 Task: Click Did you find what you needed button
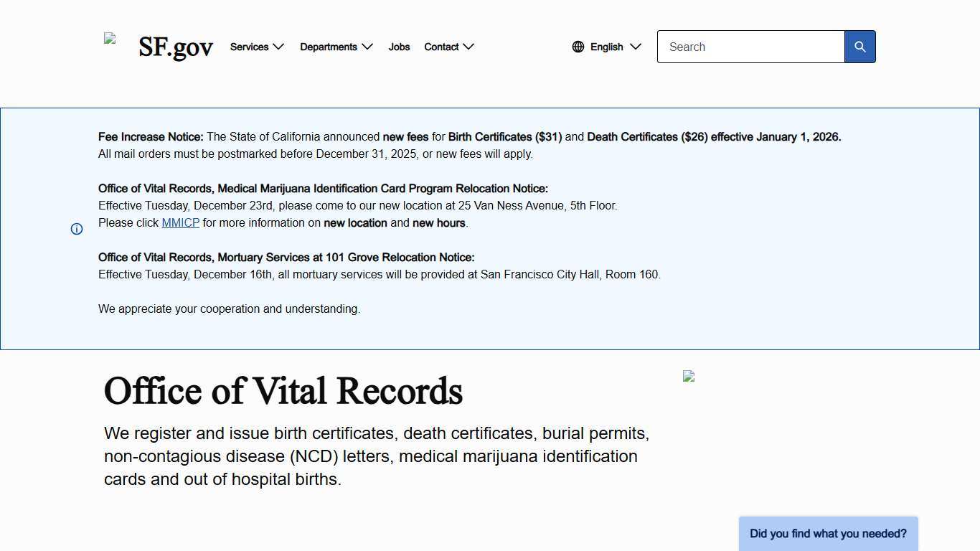pyautogui.click(x=828, y=534)
